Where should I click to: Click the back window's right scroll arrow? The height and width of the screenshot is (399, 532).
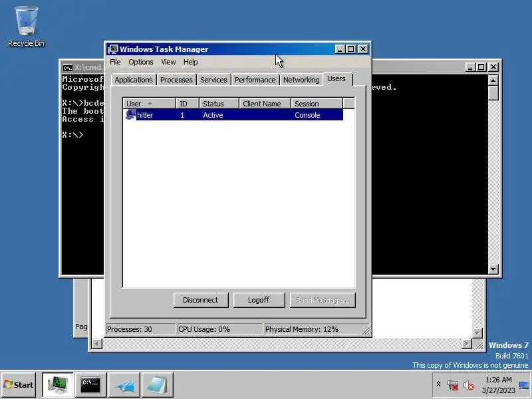pos(467,344)
